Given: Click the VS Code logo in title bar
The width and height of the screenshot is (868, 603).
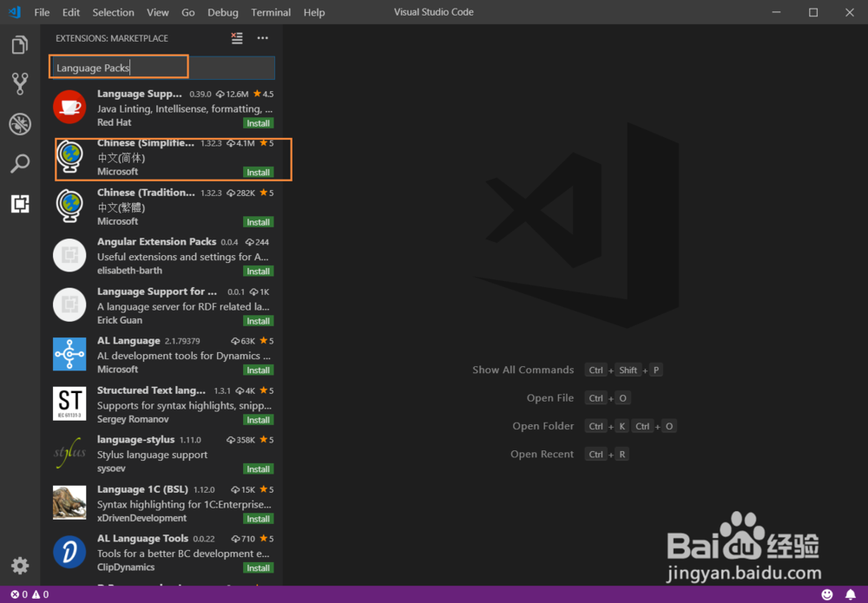Looking at the screenshot, I should [15, 11].
